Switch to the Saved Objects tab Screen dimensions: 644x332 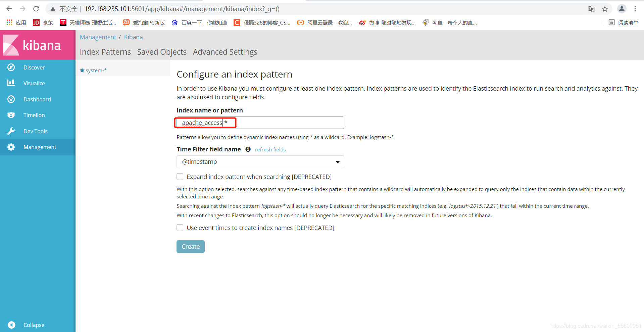(x=162, y=52)
